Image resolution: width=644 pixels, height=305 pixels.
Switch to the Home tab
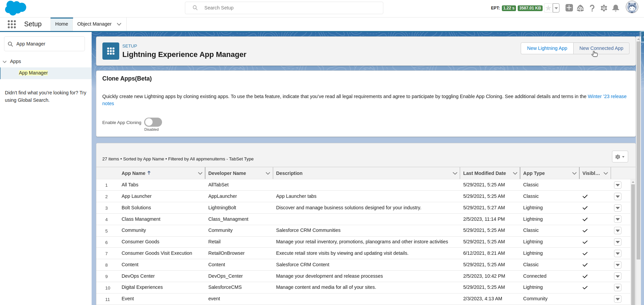(x=62, y=24)
